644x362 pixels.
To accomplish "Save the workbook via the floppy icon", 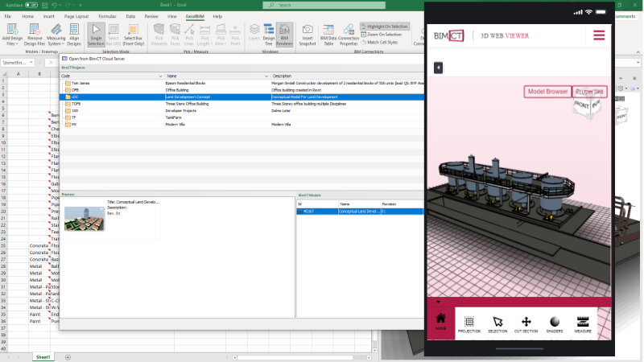I will click(x=45, y=6).
